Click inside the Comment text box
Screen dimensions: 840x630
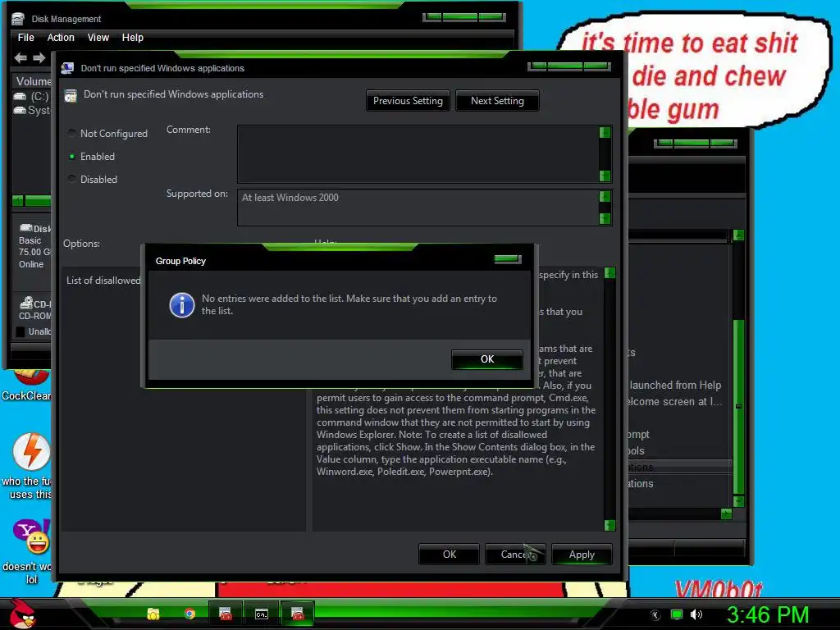418,154
